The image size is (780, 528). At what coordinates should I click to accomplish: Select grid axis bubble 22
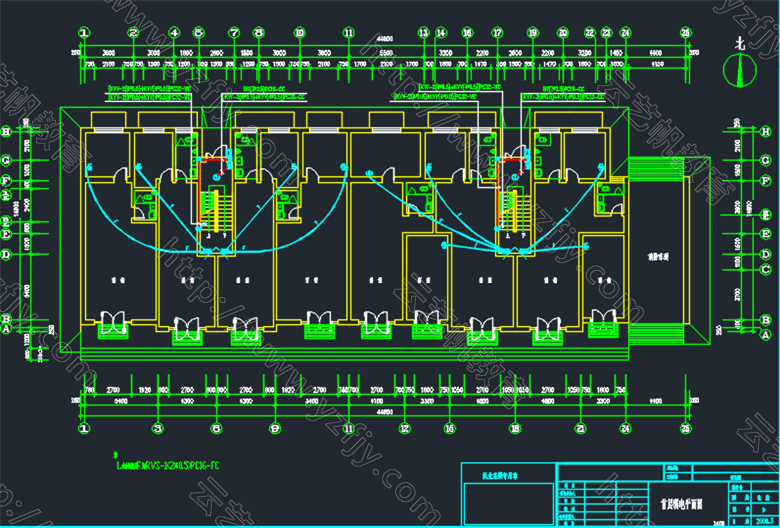(x=590, y=33)
